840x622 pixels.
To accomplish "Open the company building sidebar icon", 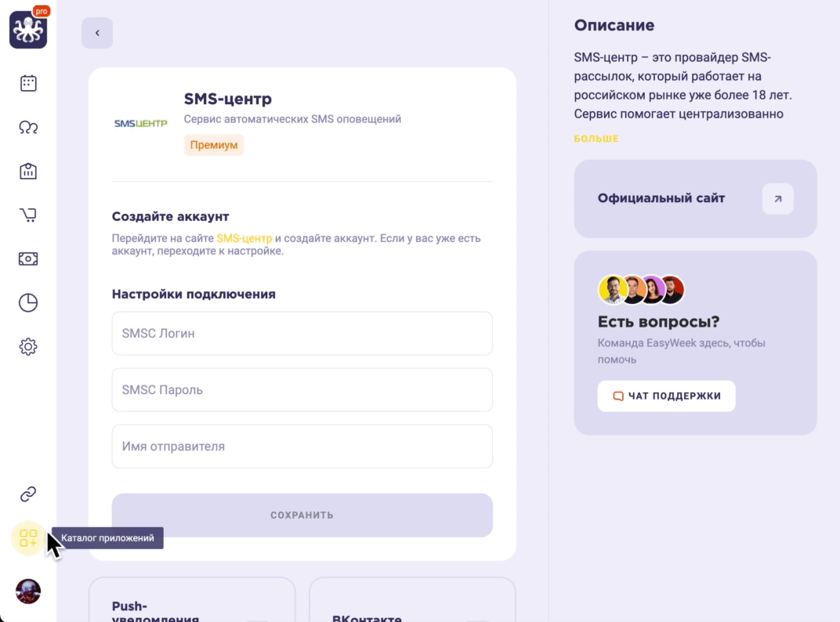I will click(28, 171).
